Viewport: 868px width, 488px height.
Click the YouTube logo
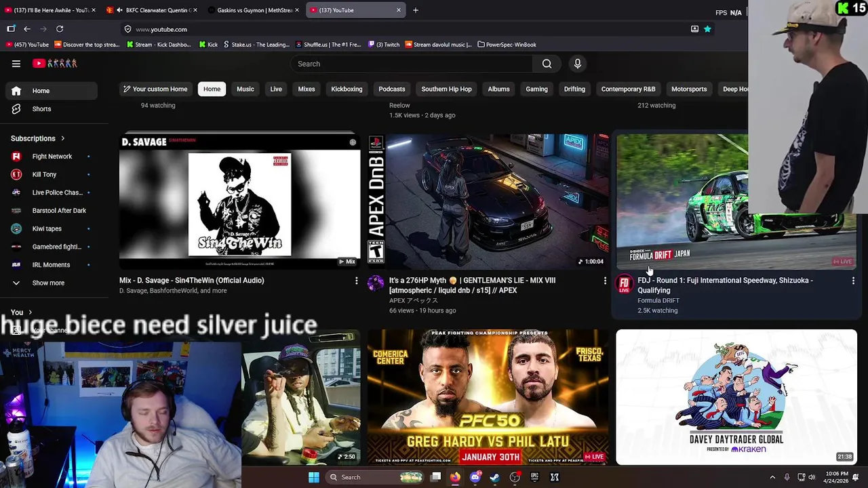tap(55, 64)
